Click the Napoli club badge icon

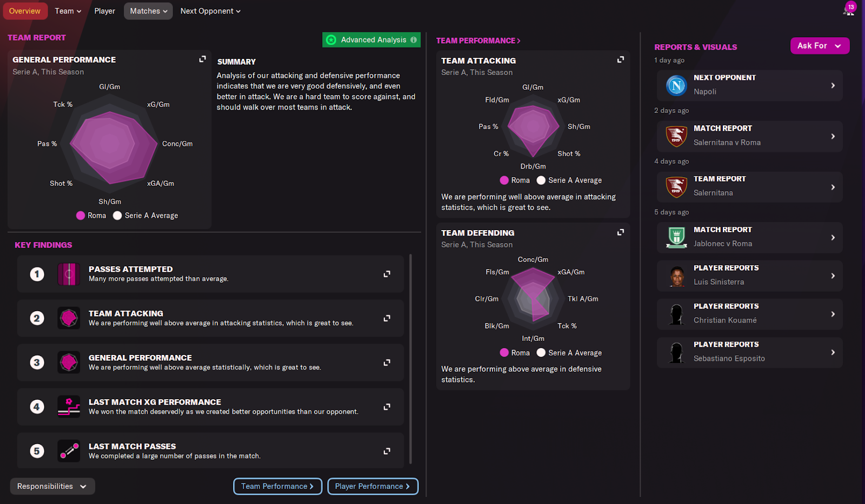(676, 85)
